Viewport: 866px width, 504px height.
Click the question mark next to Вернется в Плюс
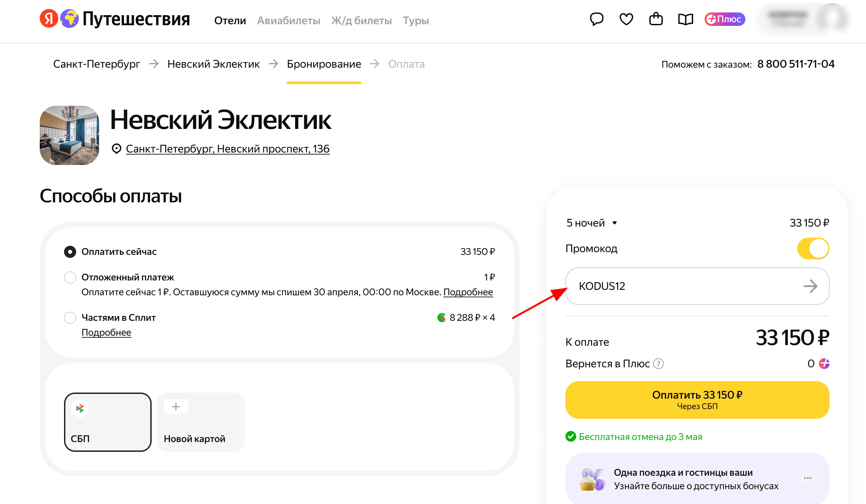click(659, 364)
